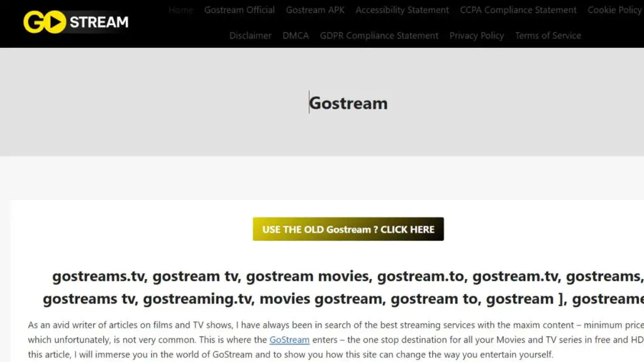The image size is (644, 362).
Task: Read the Privacy Policy page
Action: [x=476, y=36]
